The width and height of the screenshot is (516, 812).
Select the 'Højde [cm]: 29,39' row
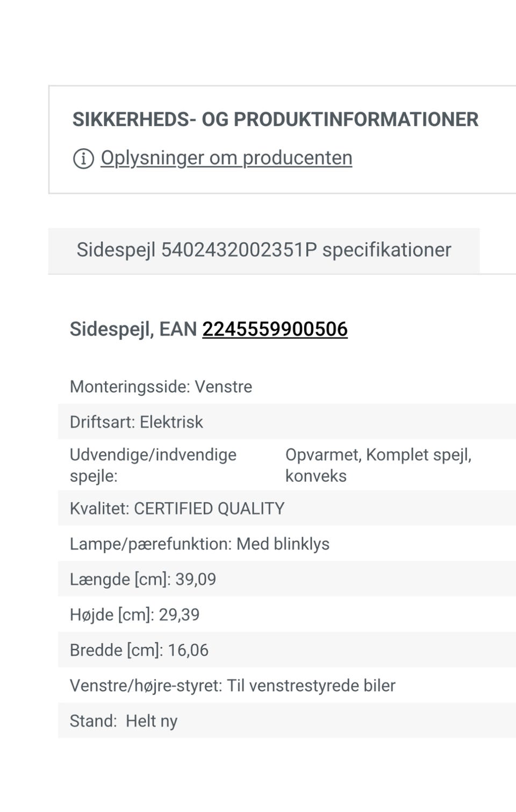pyautogui.click(x=134, y=615)
